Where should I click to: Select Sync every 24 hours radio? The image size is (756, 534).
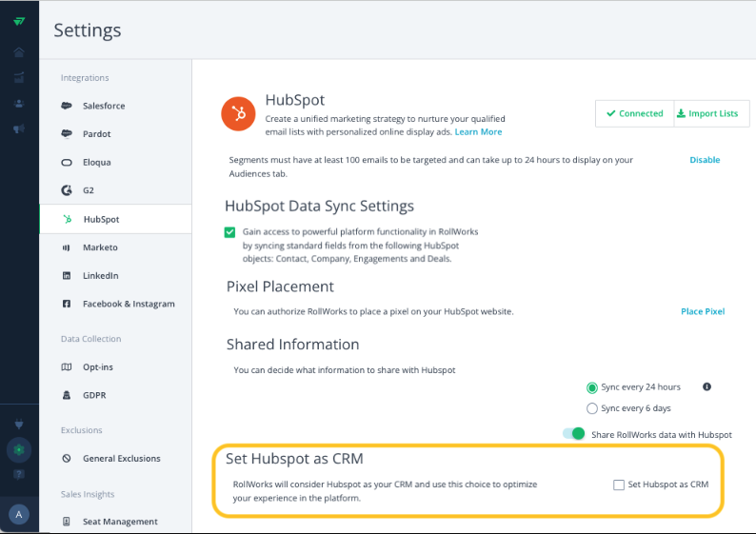pyautogui.click(x=592, y=387)
